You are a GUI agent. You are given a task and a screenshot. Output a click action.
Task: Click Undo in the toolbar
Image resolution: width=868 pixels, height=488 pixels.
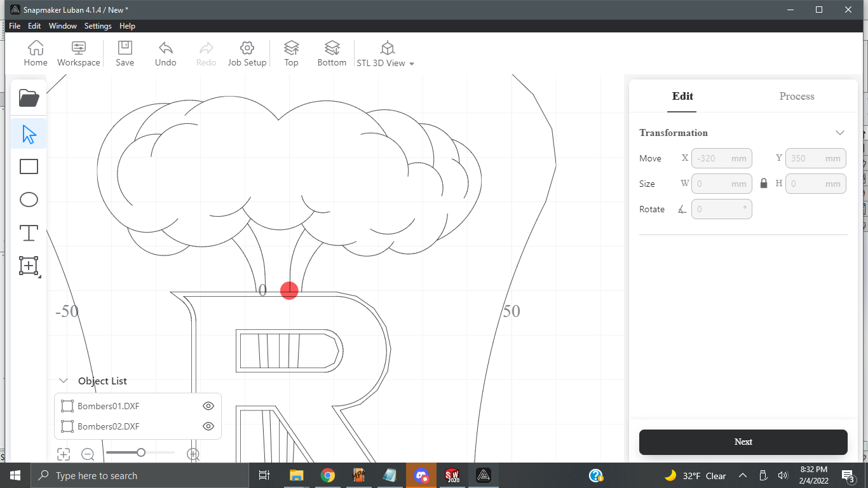point(165,53)
